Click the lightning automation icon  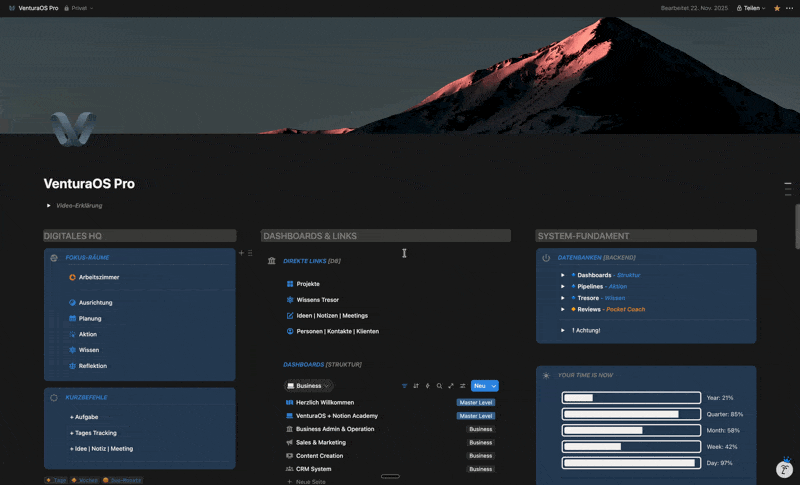[x=428, y=385]
